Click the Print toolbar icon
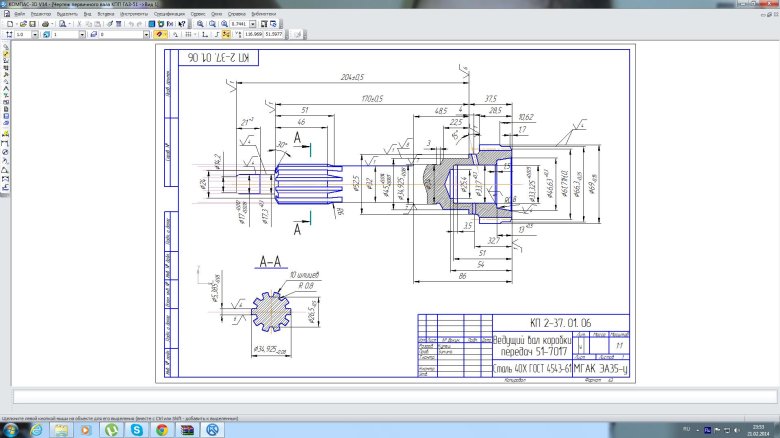This screenshot has height=438, width=780. [x=47, y=23]
